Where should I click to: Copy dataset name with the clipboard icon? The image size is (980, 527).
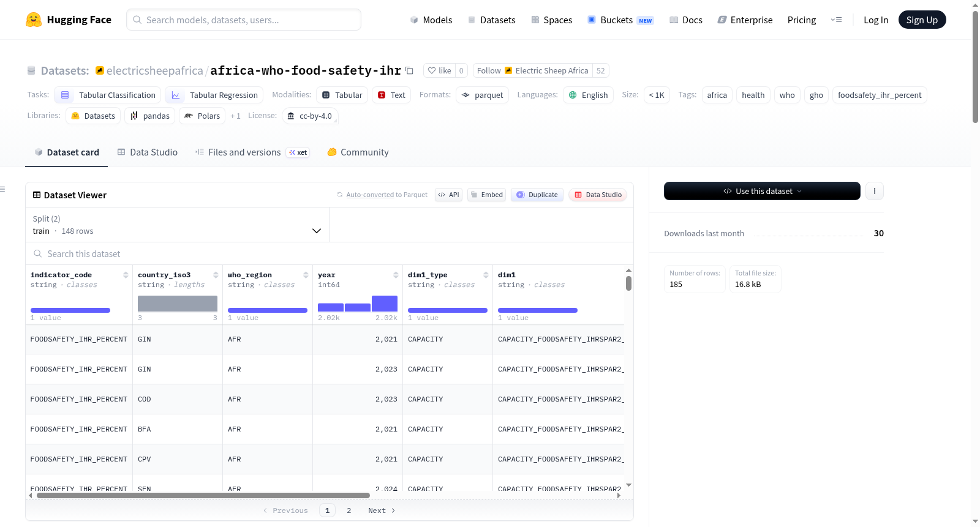tap(409, 70)
